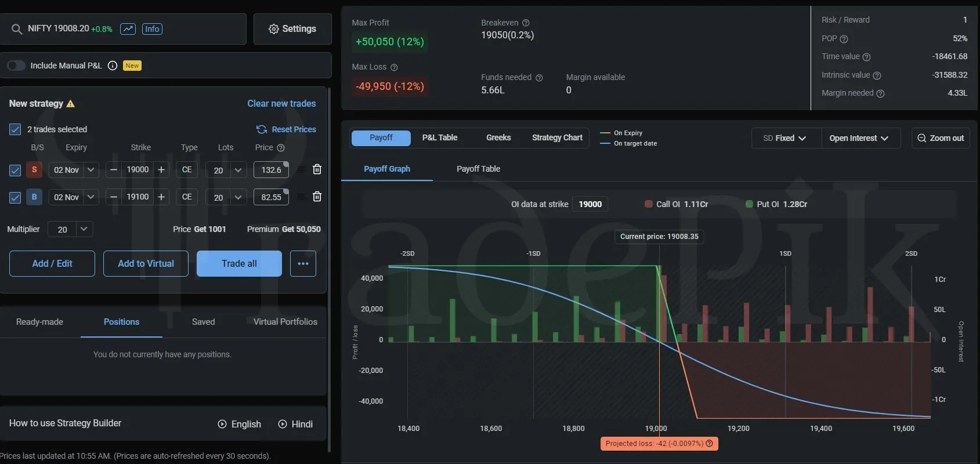The image size is (980, 464).
Task: Open the Open Interest dropdown
Action: tap(860, 138)
